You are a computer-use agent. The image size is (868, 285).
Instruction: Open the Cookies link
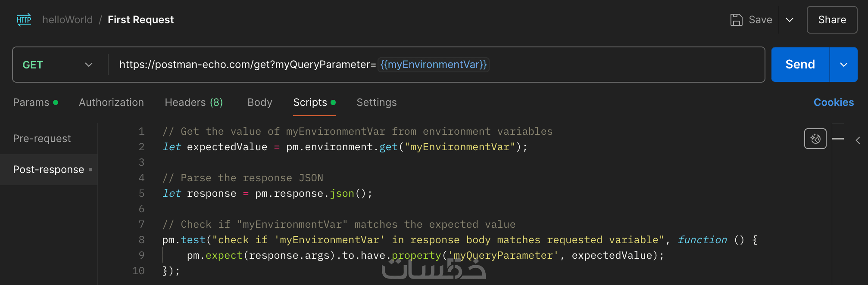pos(834,102)
